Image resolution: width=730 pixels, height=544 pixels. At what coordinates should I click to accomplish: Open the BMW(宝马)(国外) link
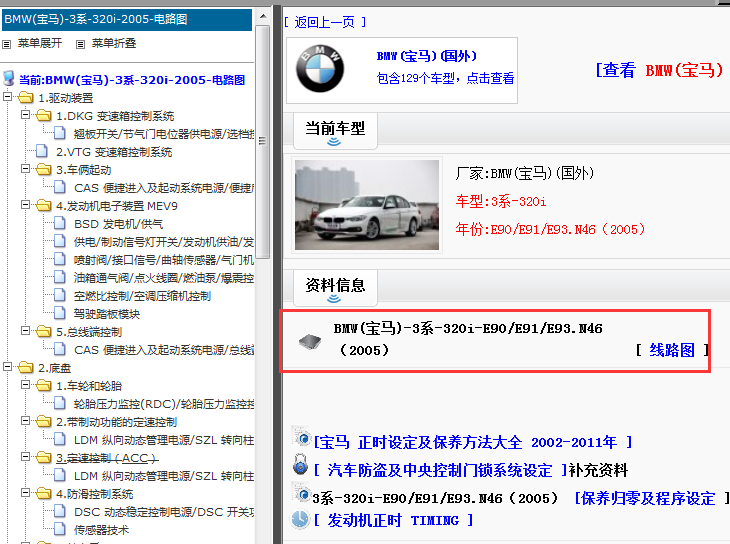pyautogui.click(x=426, y=56)
